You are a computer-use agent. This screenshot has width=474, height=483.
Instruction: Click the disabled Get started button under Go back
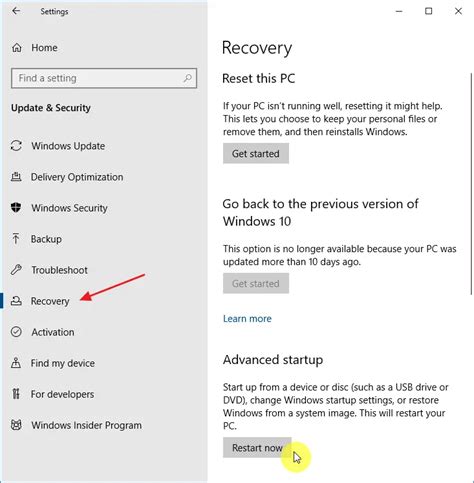[256, 283]
